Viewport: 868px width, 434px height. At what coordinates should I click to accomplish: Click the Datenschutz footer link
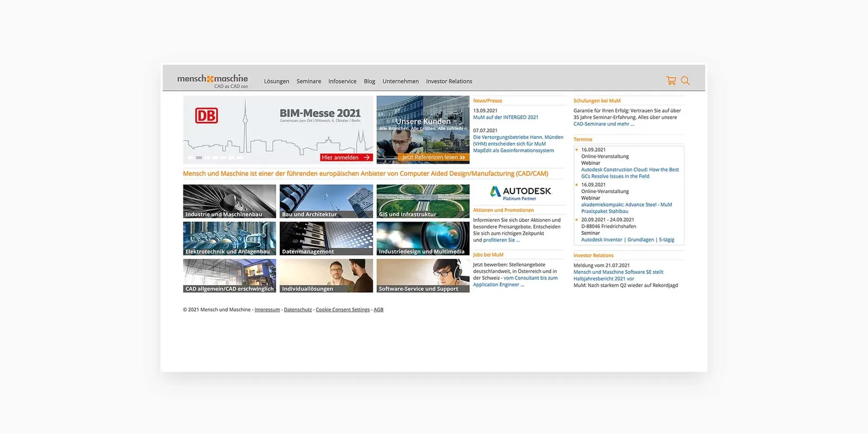[x=298, y=310]
